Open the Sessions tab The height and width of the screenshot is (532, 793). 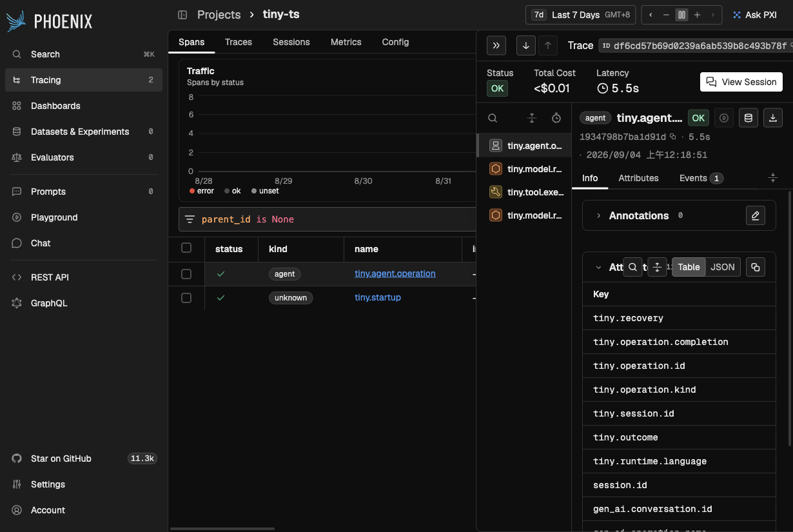click(x=291, y=42)
